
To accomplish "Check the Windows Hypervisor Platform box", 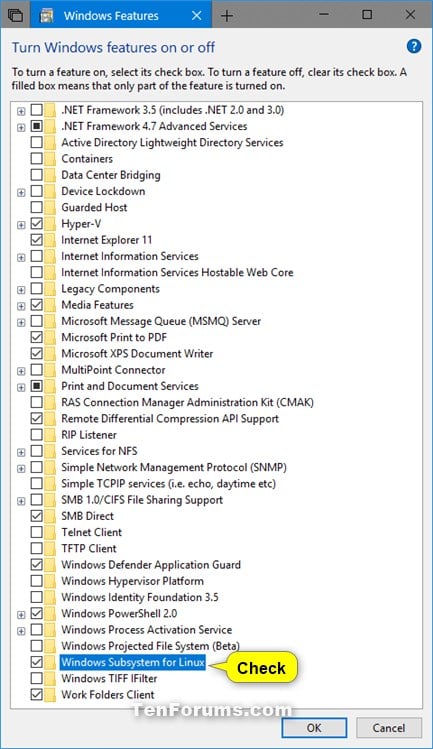I will 36,581.
